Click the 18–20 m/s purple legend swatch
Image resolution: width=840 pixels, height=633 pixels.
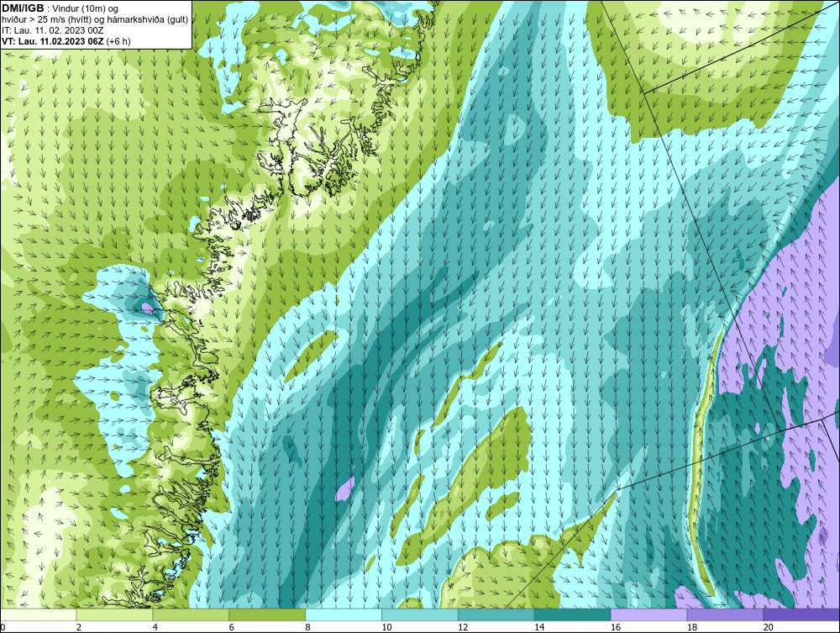726,615
